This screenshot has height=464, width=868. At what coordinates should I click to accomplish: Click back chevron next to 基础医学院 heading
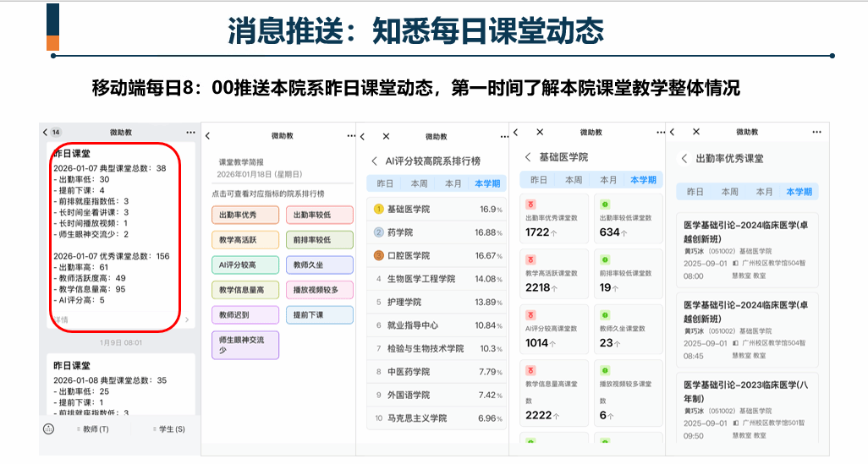[x=528, y=157]
